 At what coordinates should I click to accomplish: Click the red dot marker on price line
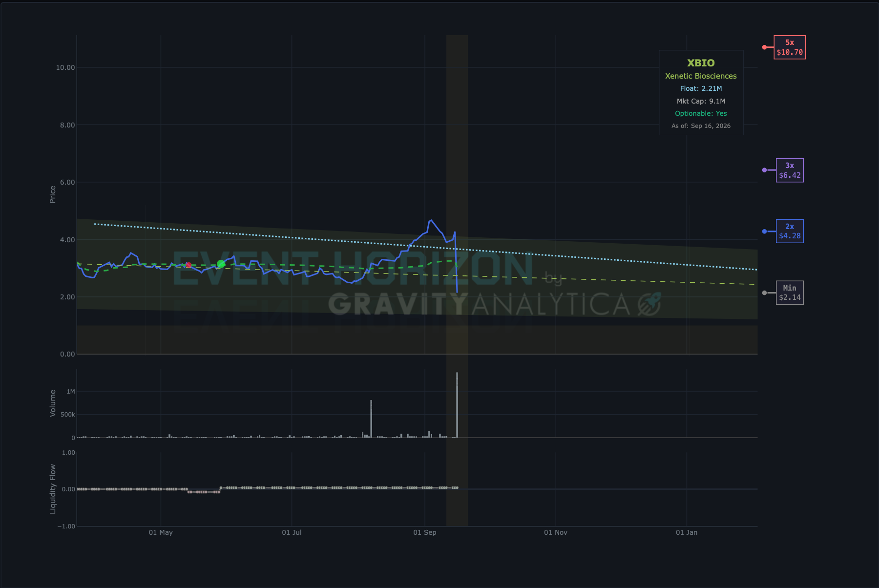click(188, 265)
